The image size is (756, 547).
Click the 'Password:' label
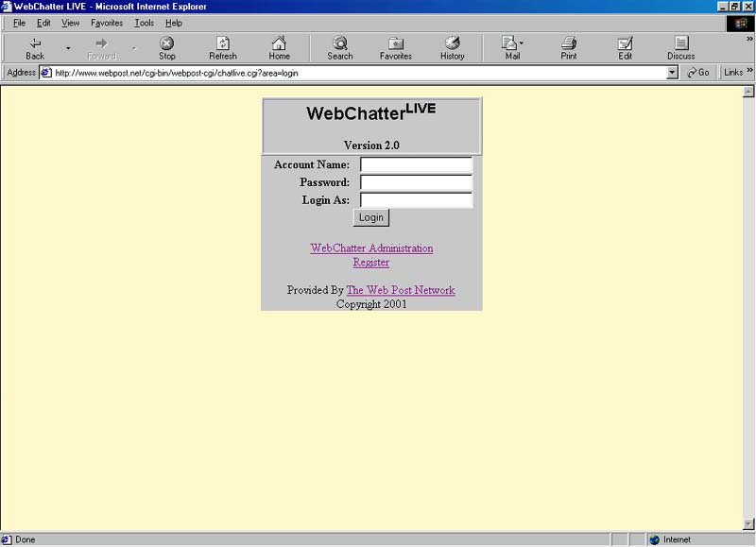click(x=324, y=182)
